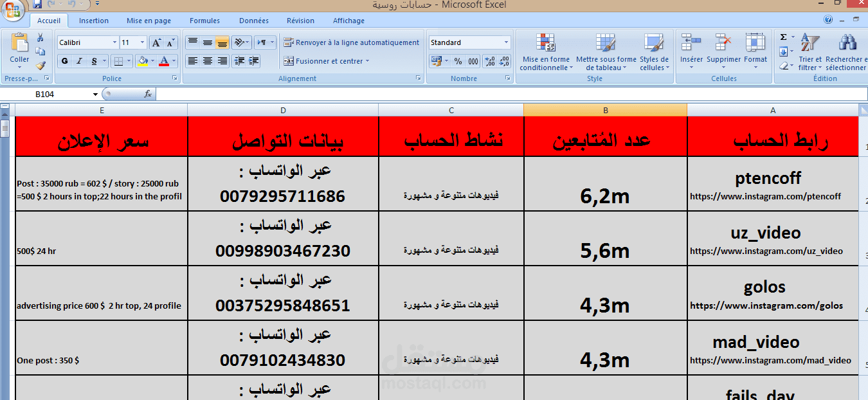The image size is (868, 400).
Task: Open Mettre sous forme de tableau menu
Action: [606, 51]
